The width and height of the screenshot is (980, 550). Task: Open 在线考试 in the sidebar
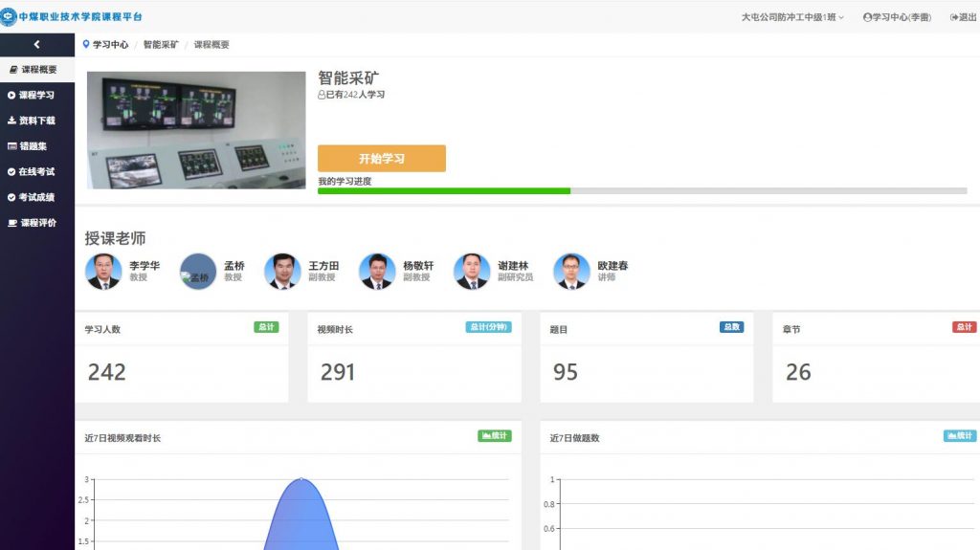pyautogui.click(x=37, y=171)
